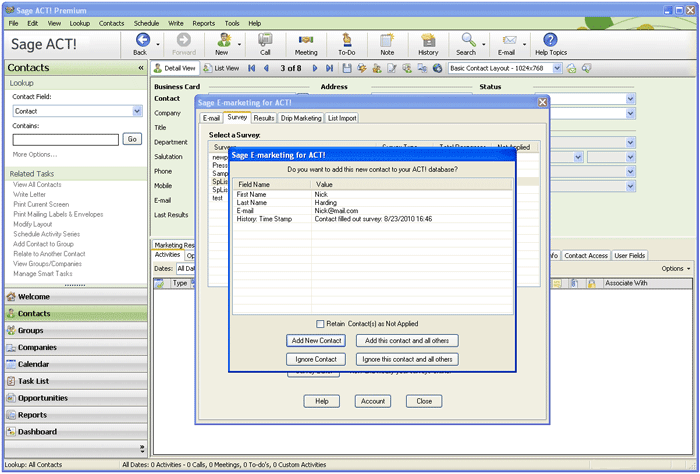Screen dimensions: 700x474
Task: Open the Search magnifier icon
Action: tap(468, 40)
